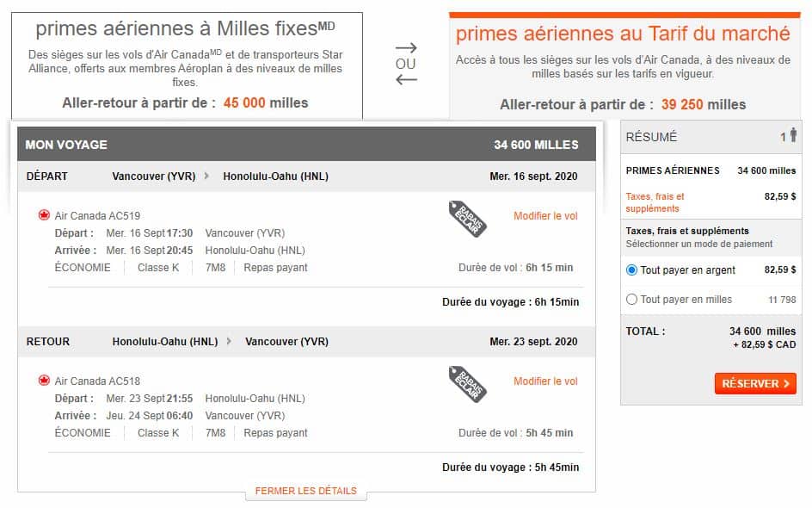Click the Rabais Éclair tag on departure flight
This screenshot has height=508, width=812.
pyautogui.click(x=468, y=220)
